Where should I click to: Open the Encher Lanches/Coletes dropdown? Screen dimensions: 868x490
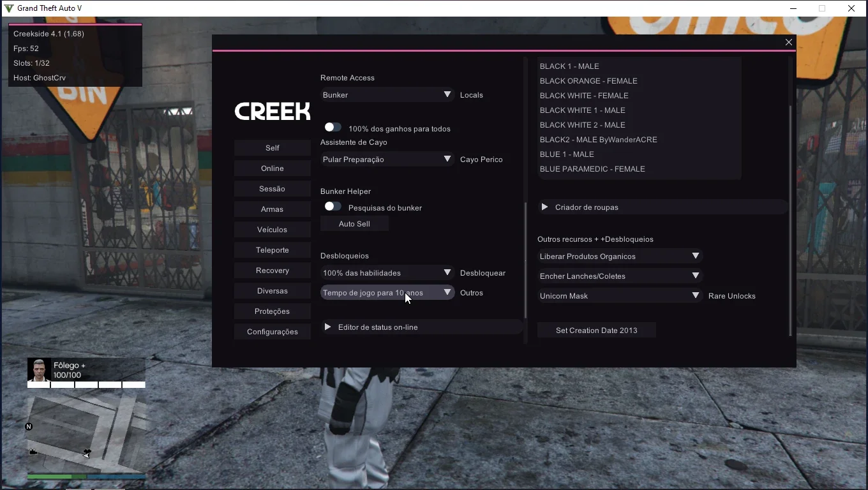[620, 276]
